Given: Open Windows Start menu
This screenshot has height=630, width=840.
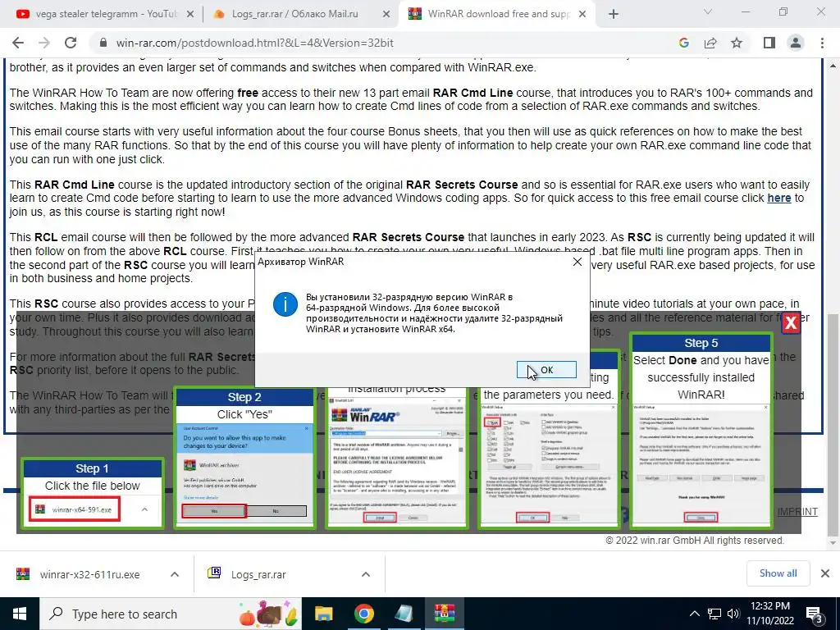Looking at the screenshot, I should (x=20, y=614).
